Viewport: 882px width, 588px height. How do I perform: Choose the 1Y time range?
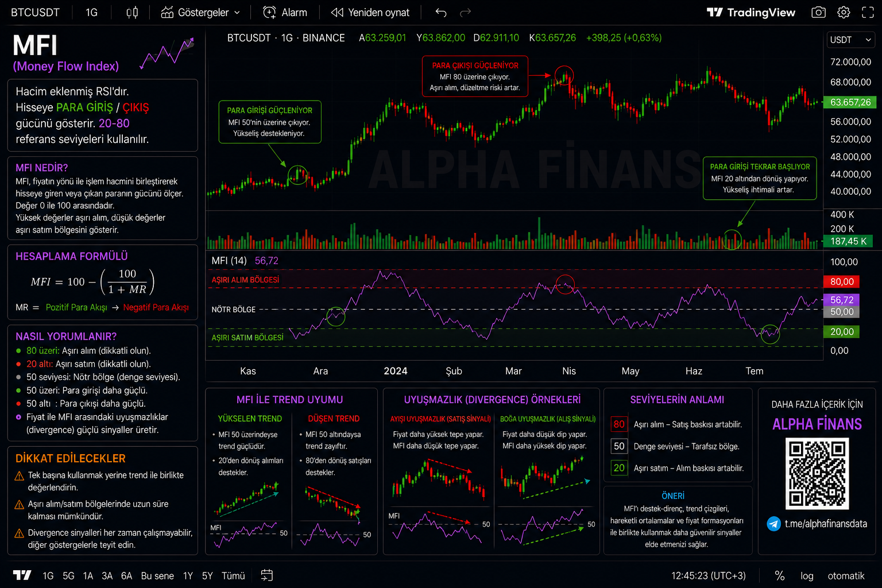click(x=188, y=576)
